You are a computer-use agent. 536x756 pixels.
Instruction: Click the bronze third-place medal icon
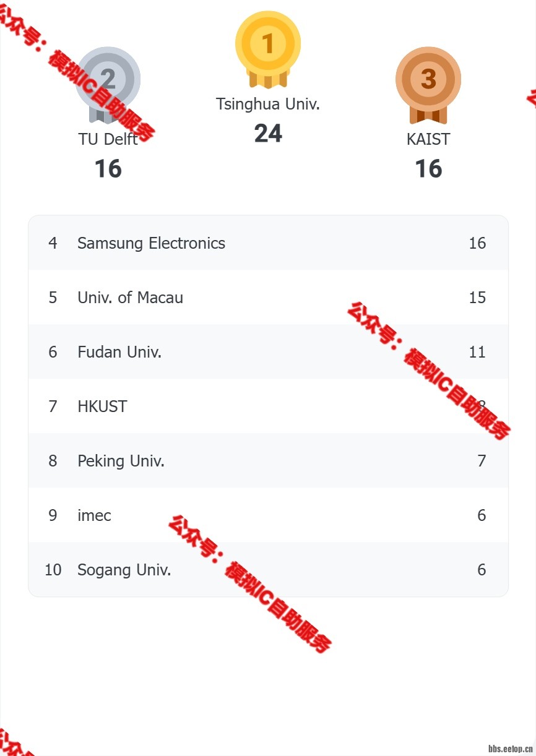click(428, 80)
